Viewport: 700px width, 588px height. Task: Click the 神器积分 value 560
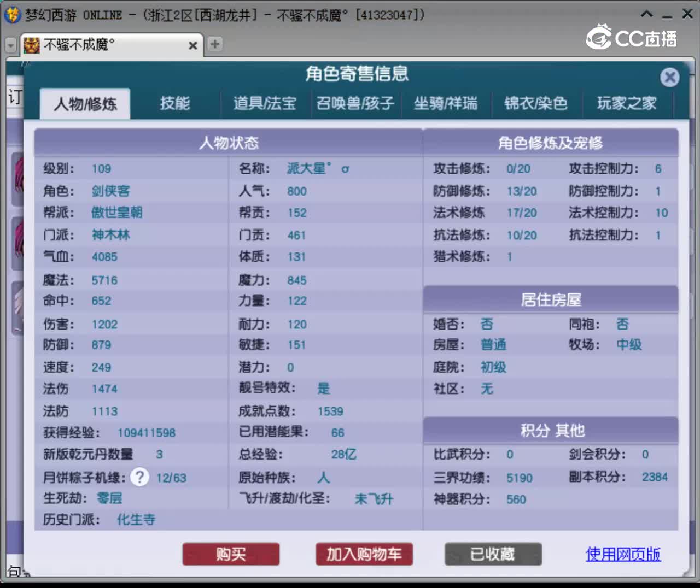point(516,499)
